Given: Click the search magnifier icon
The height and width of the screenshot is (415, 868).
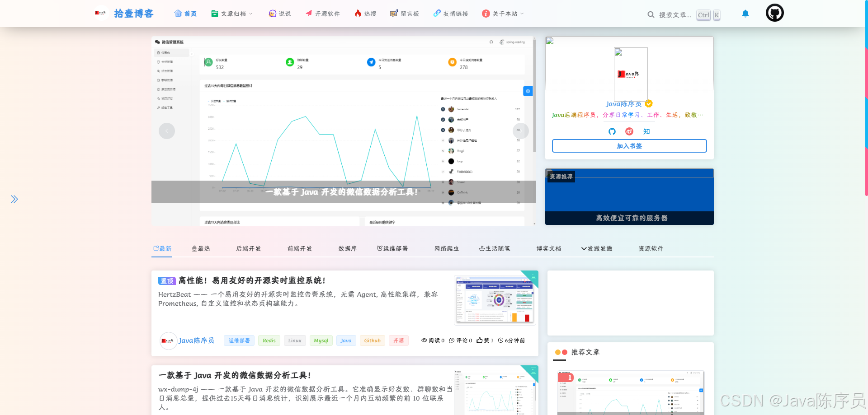Looking at the screenshot, I should click(651, 14).
